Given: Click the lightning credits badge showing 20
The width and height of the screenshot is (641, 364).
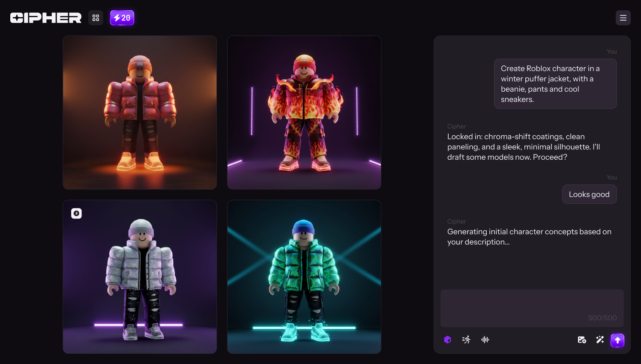Looking at the screenshot, I should pyautogui.click(x=122, y=18).
